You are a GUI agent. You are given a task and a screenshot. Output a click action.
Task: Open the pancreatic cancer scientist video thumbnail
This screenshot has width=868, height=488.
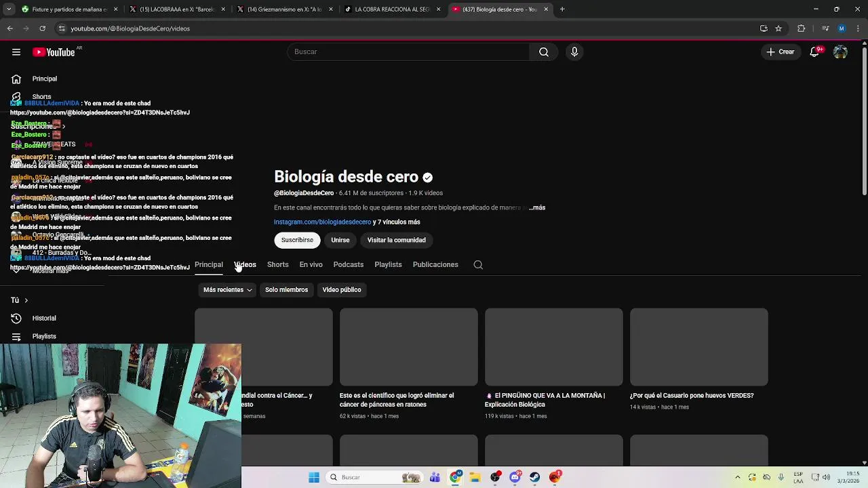[409, 347]
